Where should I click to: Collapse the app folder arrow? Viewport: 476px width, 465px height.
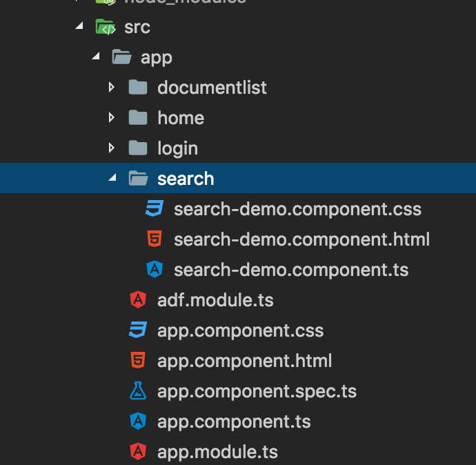tap(95, 57)
